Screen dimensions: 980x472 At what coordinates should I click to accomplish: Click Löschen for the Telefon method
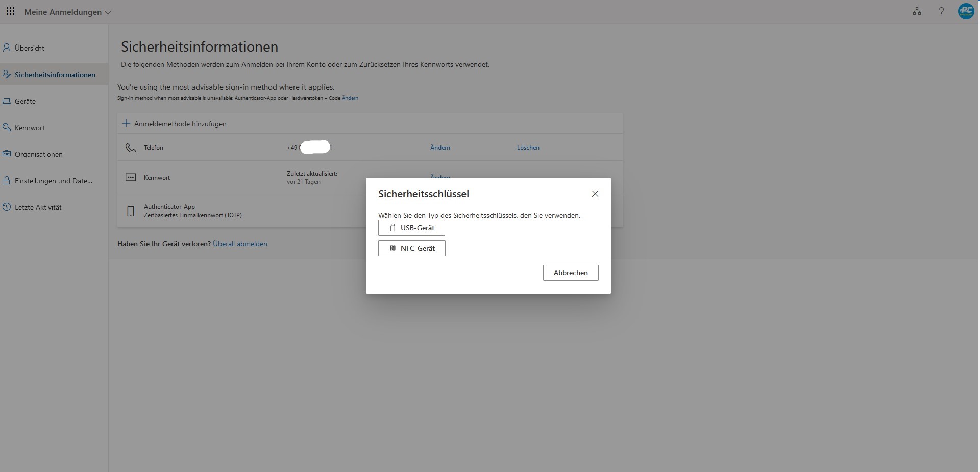[528, 148]
